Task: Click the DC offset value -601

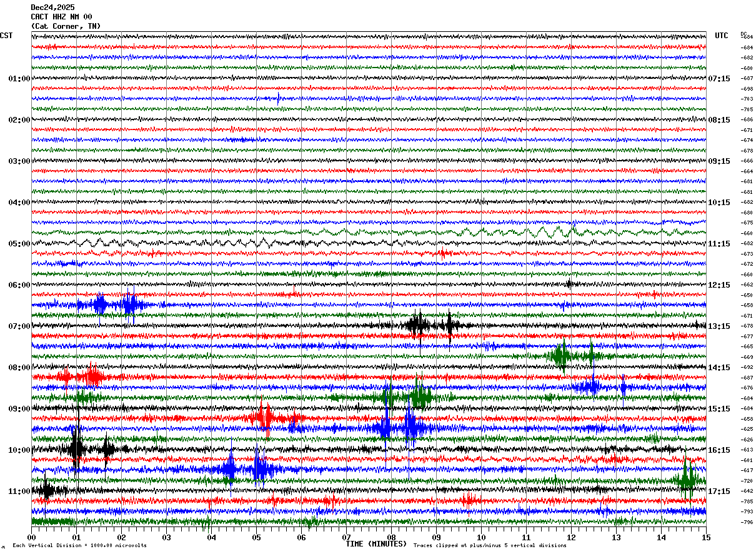Action: pyautogui.click(x=747, y=460)
